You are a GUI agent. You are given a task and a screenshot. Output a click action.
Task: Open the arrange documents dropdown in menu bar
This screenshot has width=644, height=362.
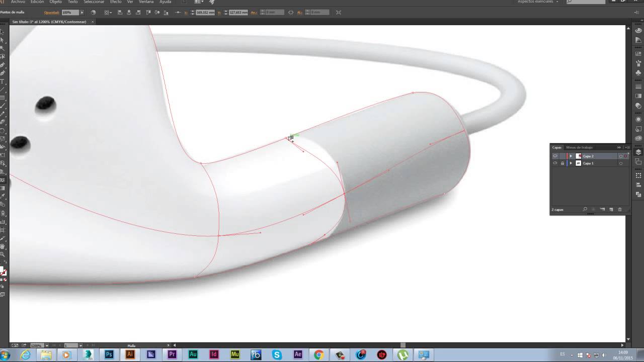pyautogui.click(x=199, y=2)
